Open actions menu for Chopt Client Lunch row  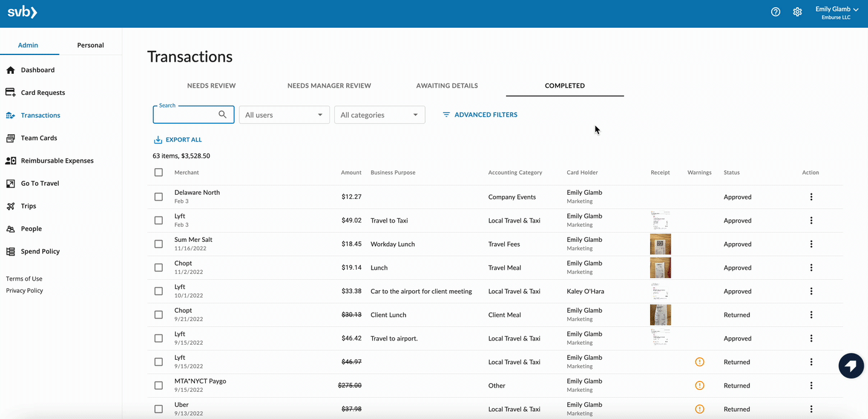811,315
